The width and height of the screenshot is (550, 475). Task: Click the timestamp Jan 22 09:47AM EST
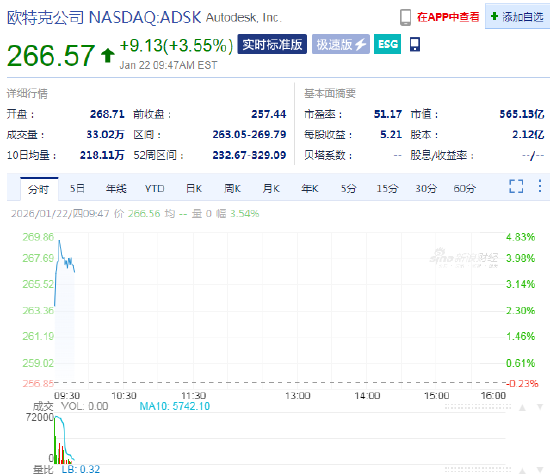click(x=168, y=65)
